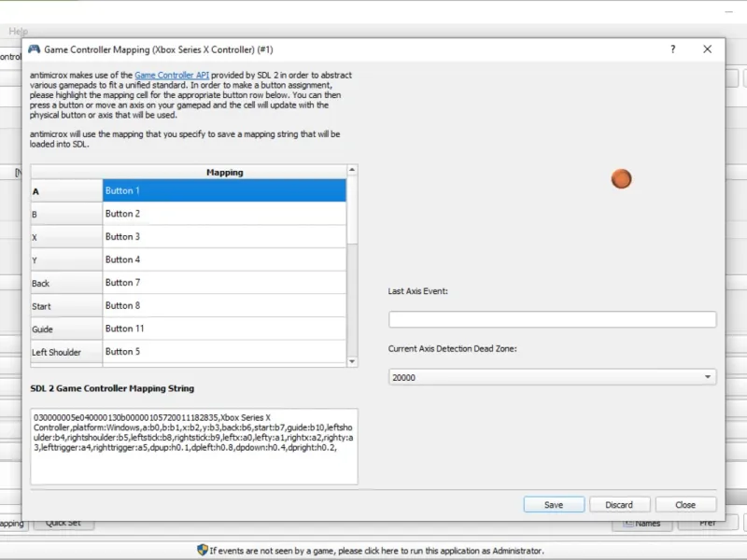
Task: Select the Button 4 mapping cell
Action: [224, 259]
